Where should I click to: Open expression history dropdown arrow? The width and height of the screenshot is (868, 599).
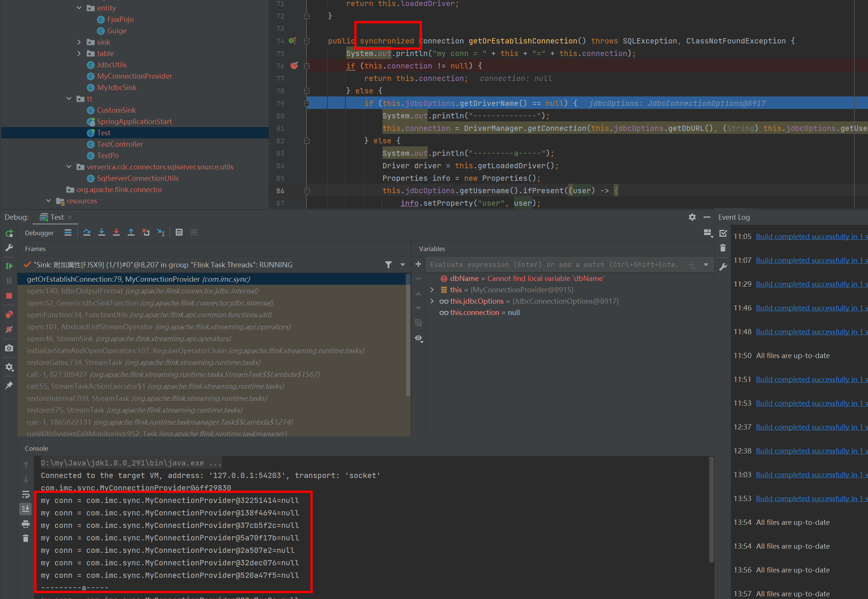click(706, 265)
